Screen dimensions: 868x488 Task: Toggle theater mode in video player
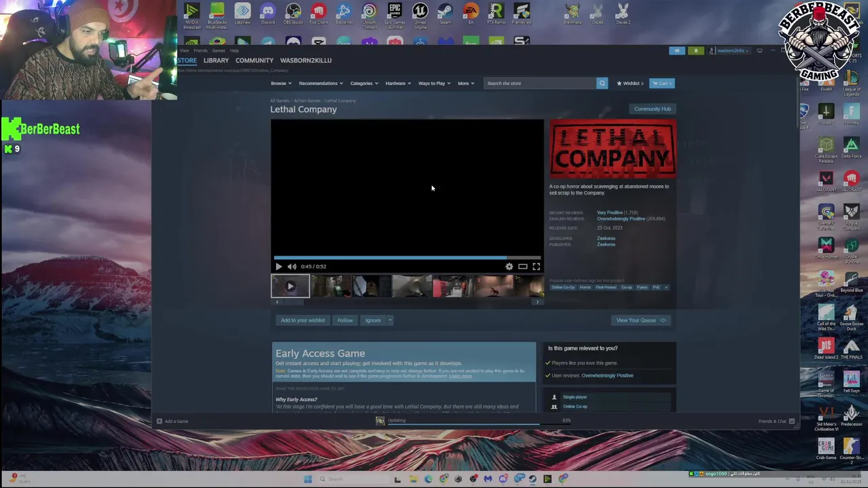pos(523,266)
